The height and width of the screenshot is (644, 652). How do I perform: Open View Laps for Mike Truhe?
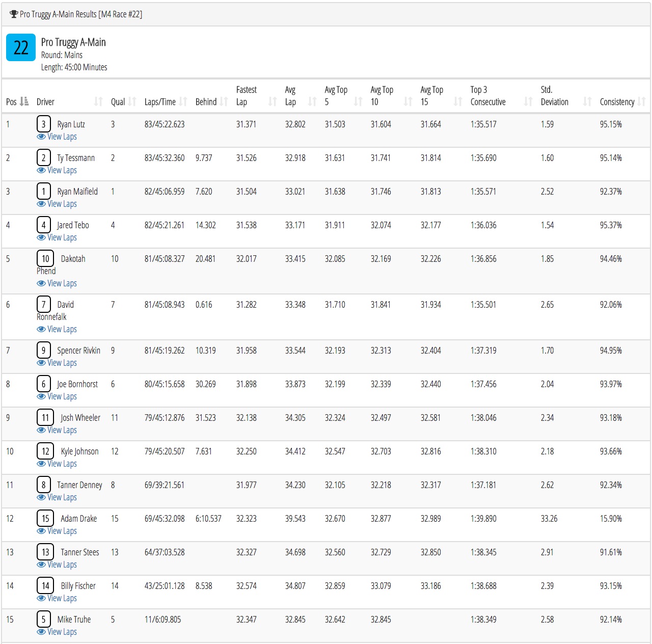57,632
